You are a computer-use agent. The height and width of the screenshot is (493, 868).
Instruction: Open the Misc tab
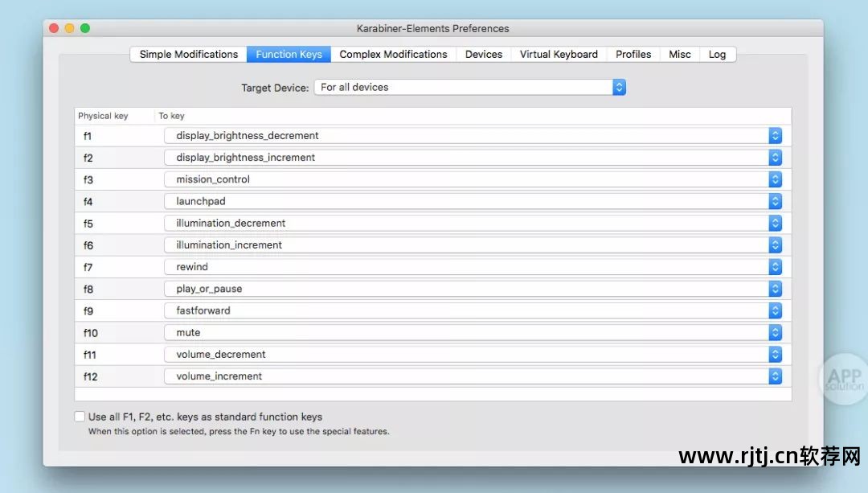coord(680,54)
